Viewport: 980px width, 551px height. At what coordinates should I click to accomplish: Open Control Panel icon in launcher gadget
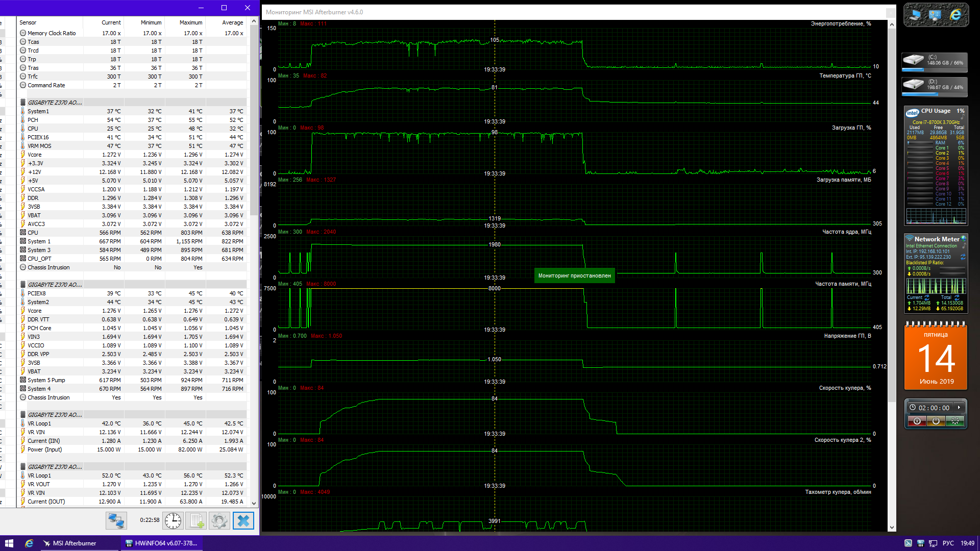click(x=935, y=15)
